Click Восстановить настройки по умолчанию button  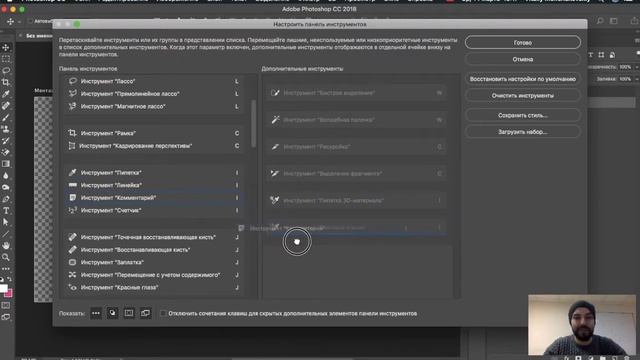pyautogui.click(x=522, y=79)
